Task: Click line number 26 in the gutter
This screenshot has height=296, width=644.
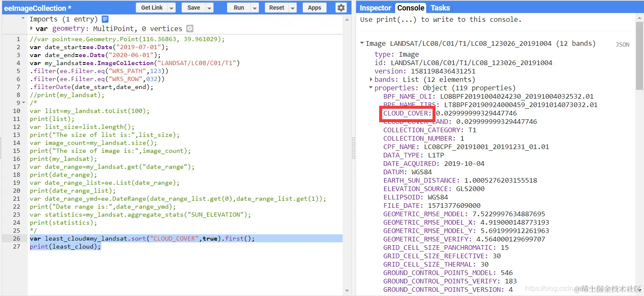Action: 16,238
